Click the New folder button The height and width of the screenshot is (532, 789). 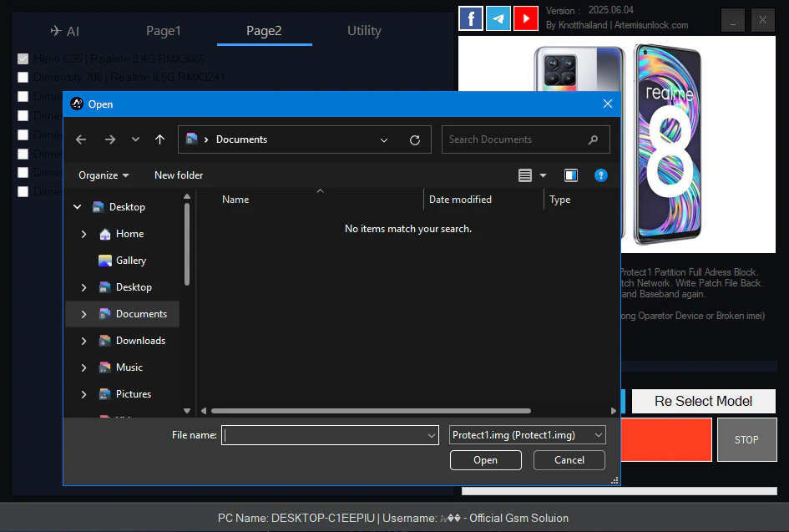pos(179,175)
